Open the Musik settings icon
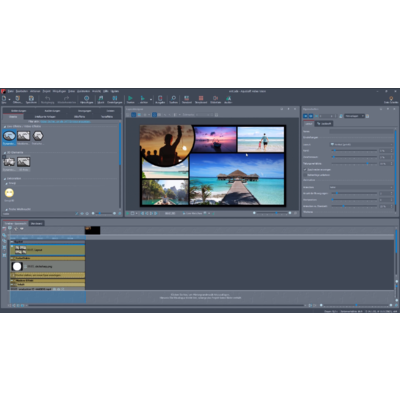Viewport: 400px width, 400px height. tap(101, 98)
